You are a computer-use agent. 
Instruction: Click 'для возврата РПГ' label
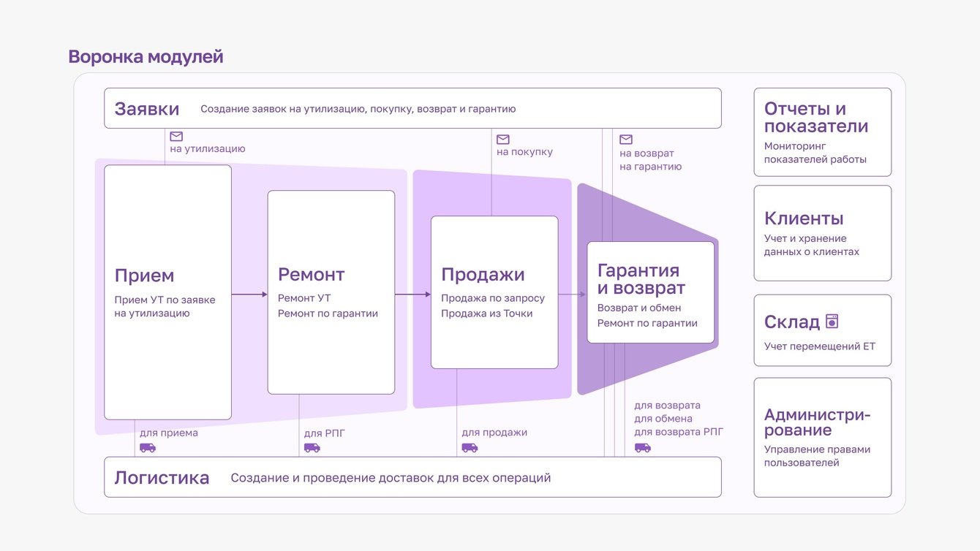tap(678, 432)
